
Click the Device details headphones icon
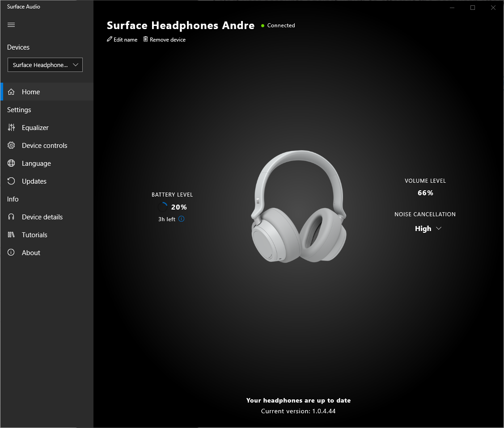[x=12, y=217]
